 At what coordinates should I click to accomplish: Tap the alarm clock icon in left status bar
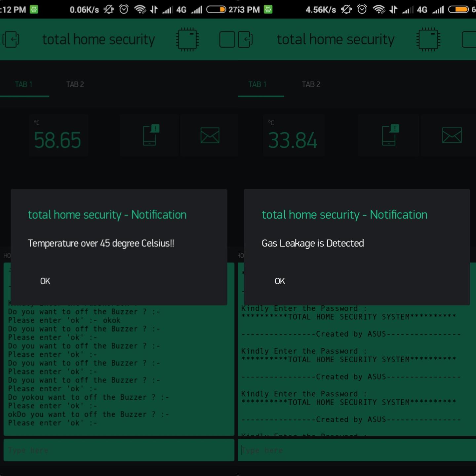coord(124,9)
